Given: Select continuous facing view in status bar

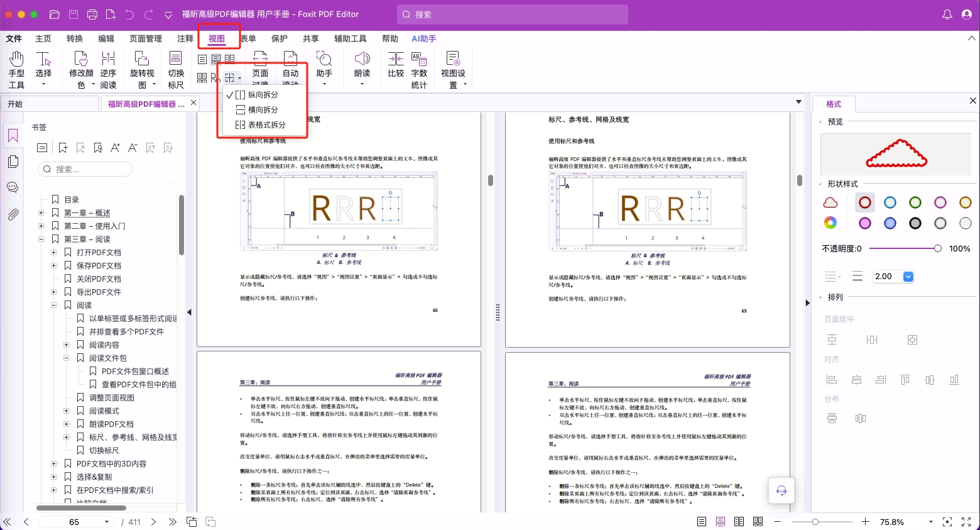Looking at the screenshot, I should [x=758, y=522].
